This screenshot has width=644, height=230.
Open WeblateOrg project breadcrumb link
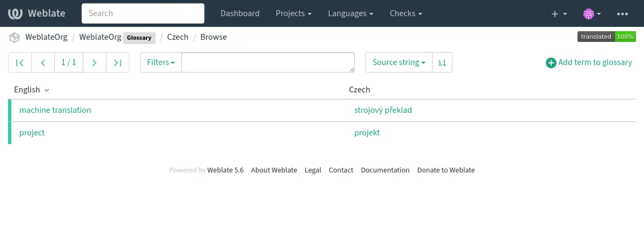(45, 37)
